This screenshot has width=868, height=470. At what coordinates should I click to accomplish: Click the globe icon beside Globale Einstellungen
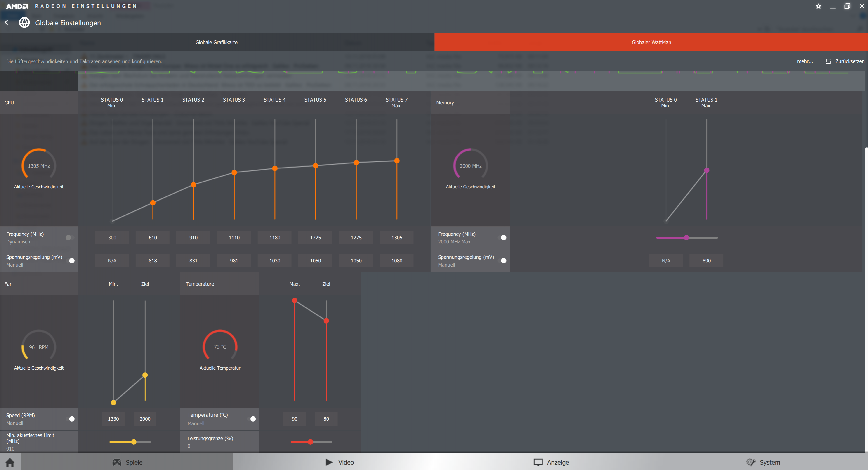(x=24, y=22)
